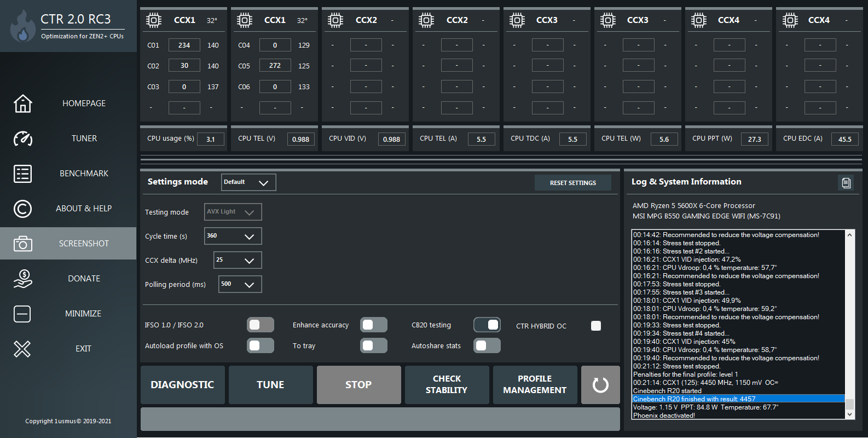Toggle IFSO 1.0 / IFSO 2.0 switch

pyautogui.click(x=261, y=325)
